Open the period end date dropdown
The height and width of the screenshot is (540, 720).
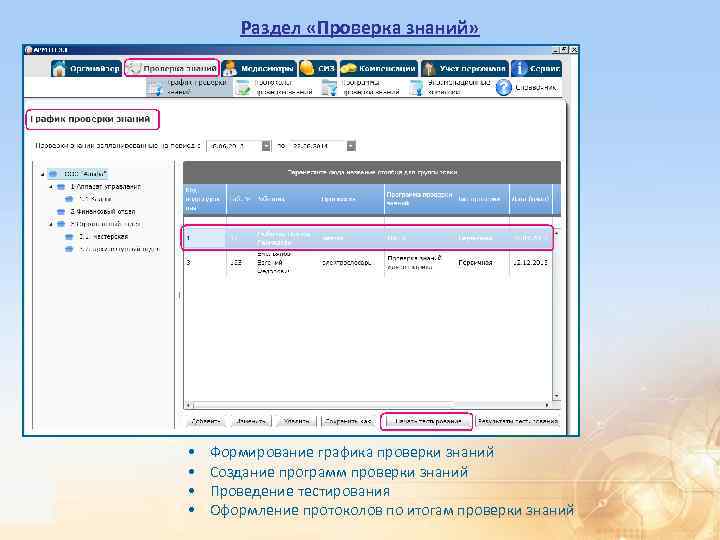tap(351, 146)
